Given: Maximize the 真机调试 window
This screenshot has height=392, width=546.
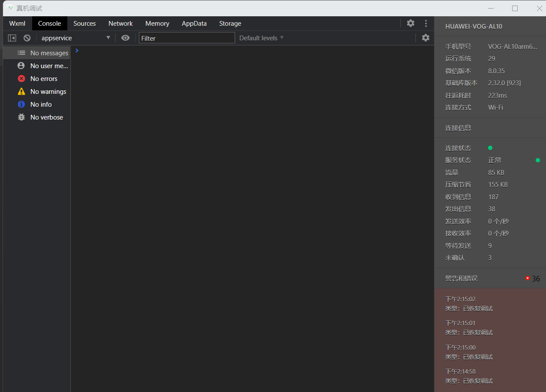Looking at the screenshot, I should pos(515,8).
